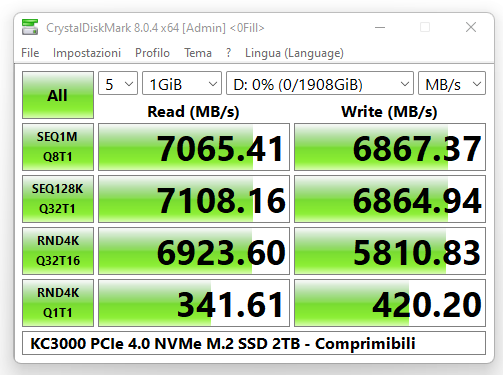503x375 pixels.
Task: Click the 6923.60 RND4K Q32T16 read result
Action: pos(194,251)
